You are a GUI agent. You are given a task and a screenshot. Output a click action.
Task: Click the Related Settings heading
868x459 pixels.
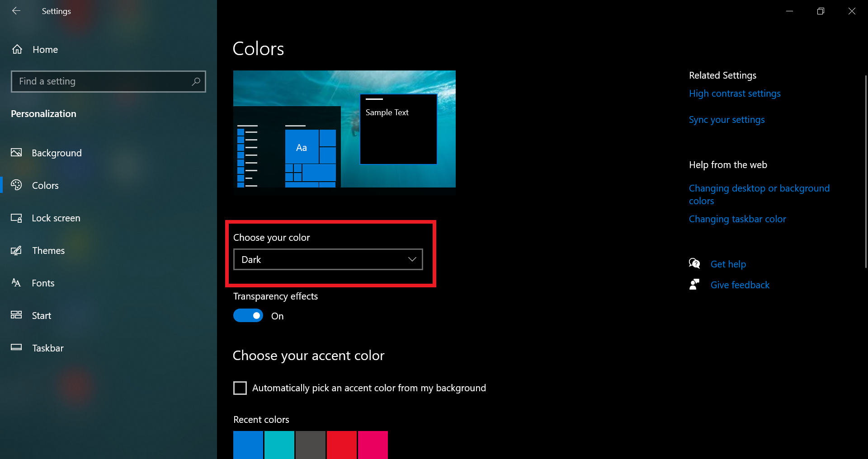722,75
